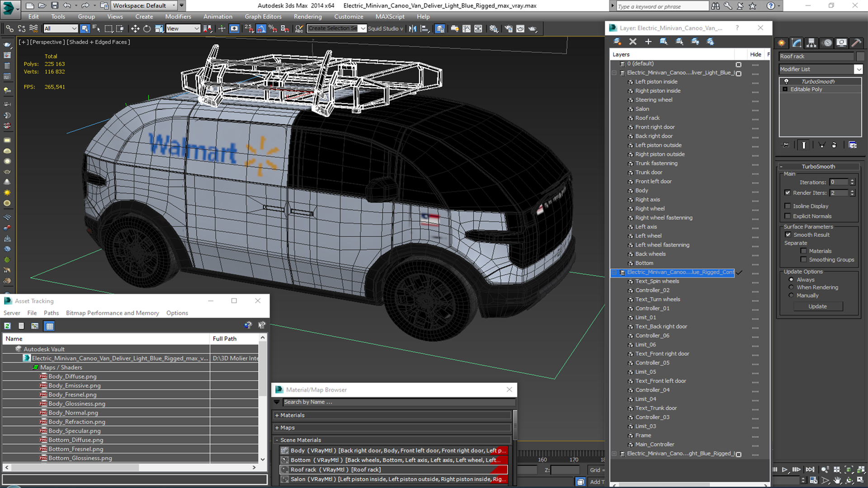Click the TurboSmooth Update button
The width and height of the screenshot is (868, 488).
click(818, 306)
